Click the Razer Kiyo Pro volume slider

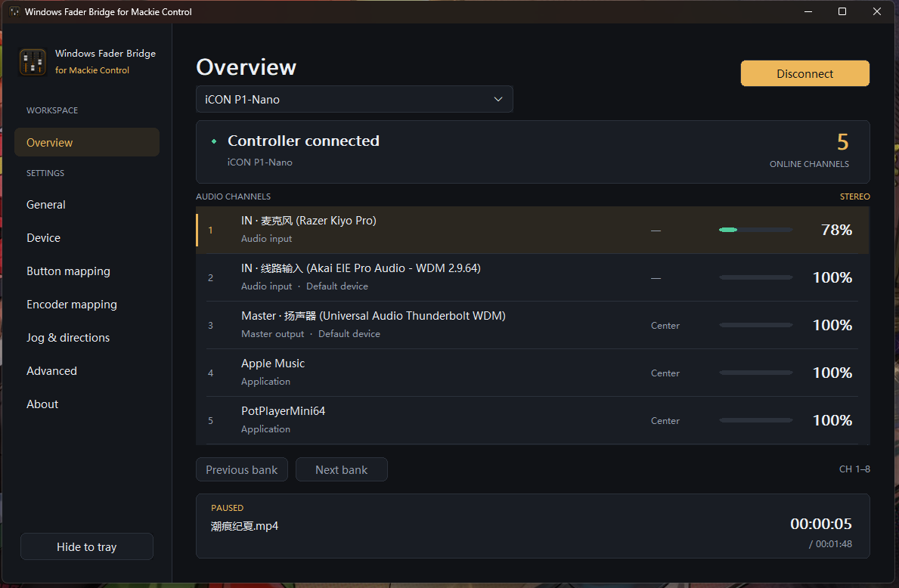coord(755,230)
